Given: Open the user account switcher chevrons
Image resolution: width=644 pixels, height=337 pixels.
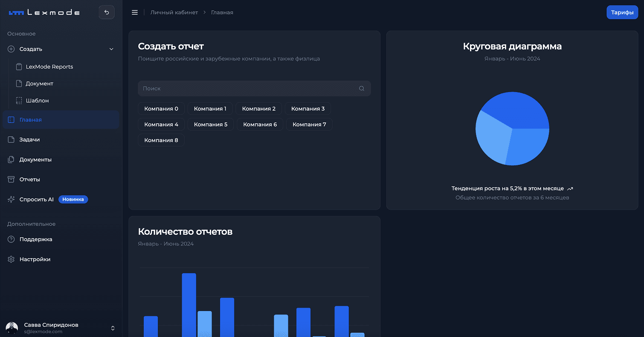Looking at the screenshot, I should click(113, 328).
